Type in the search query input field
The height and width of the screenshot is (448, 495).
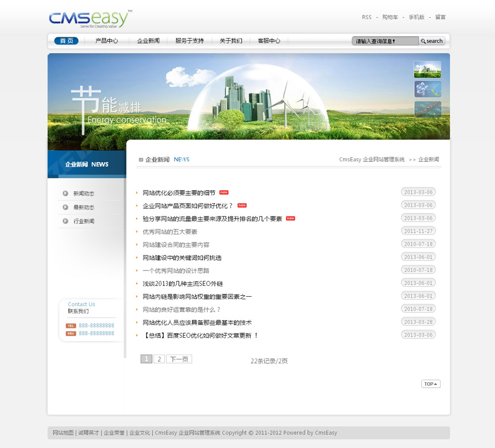coord(385,41)
